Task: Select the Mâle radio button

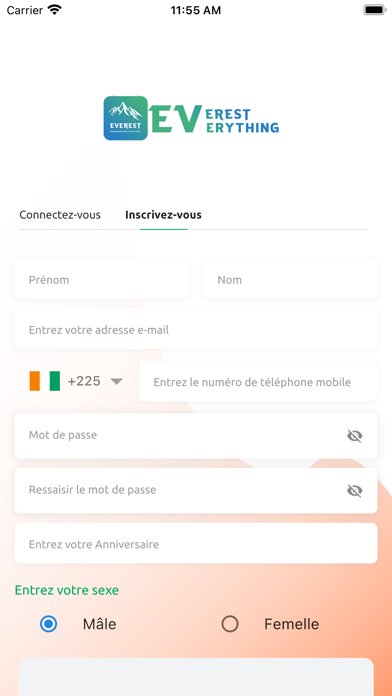Action: coord(48,624)
